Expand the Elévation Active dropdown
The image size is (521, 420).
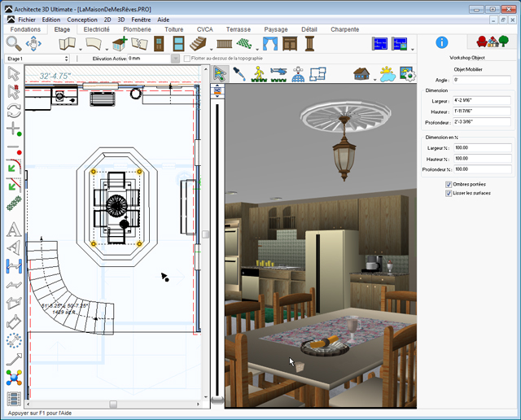click(x=175, y=59)
